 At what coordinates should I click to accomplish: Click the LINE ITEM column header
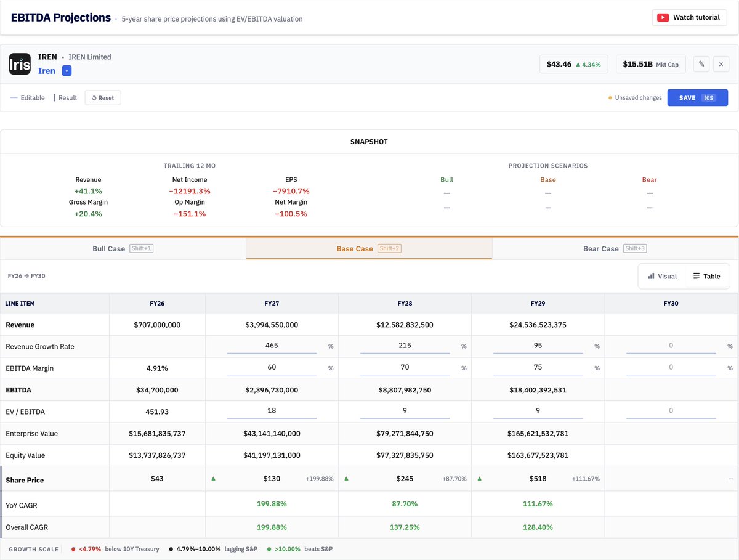tap(55, 304)
